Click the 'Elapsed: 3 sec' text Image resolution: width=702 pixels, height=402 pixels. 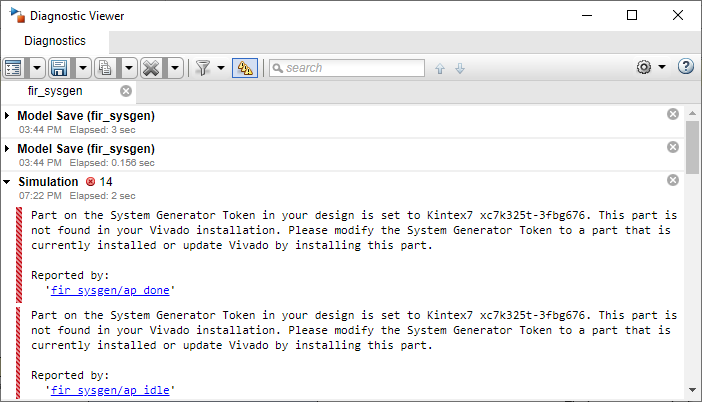[x=103, y=130]
